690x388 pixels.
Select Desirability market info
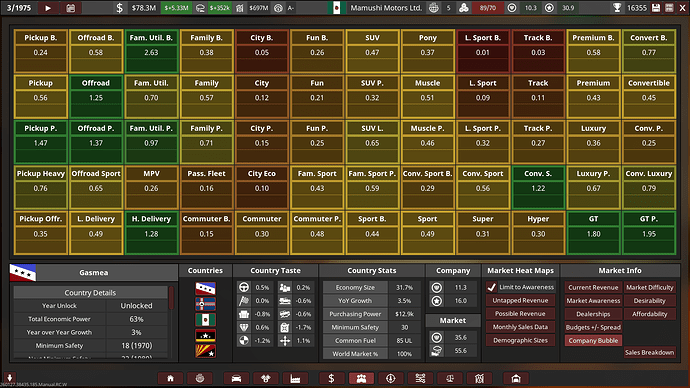pyautogui.click(x=650, y=300)
